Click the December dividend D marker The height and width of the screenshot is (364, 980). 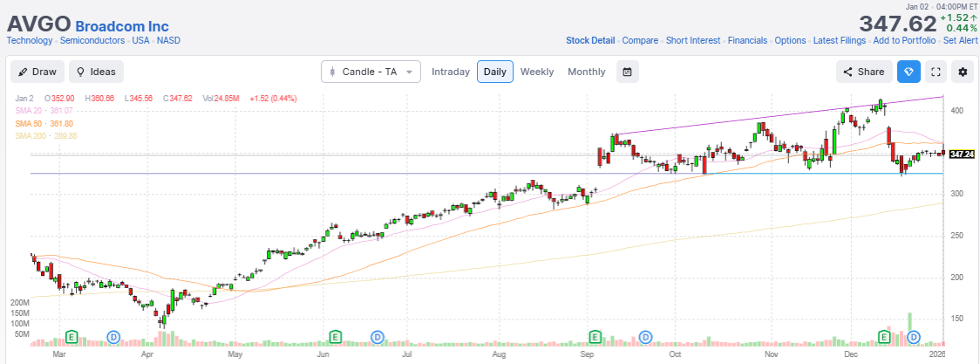pyautogui.click(x=914, y=337)
